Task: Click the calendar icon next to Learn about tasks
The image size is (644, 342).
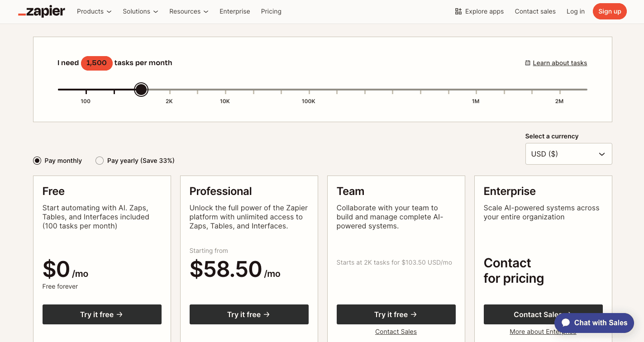Action: click(528, 62)
